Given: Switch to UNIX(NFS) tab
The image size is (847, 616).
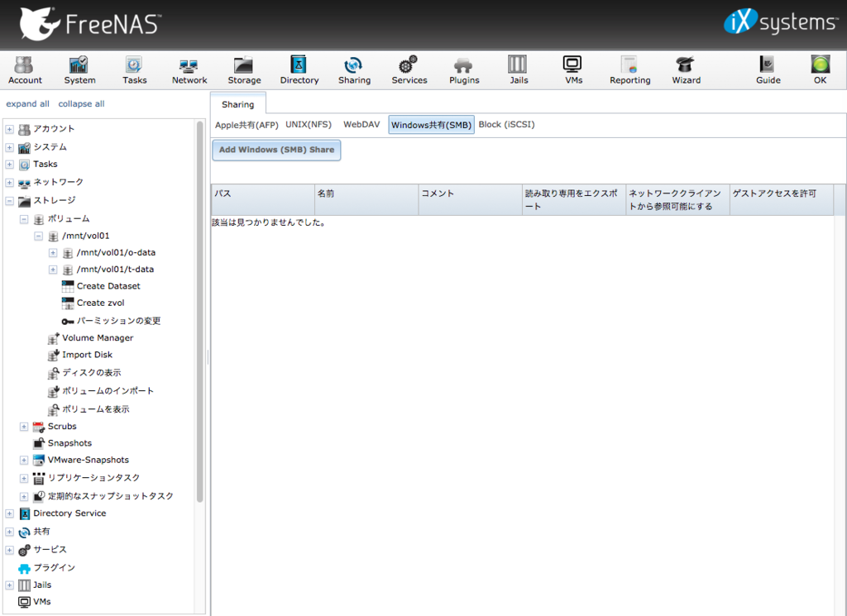Looking at the screenshot, I should (x=309, y=124).
